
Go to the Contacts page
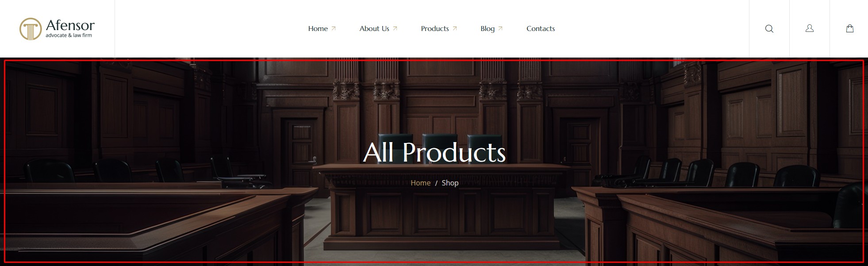pyautogui.click(x=541, y=28)
